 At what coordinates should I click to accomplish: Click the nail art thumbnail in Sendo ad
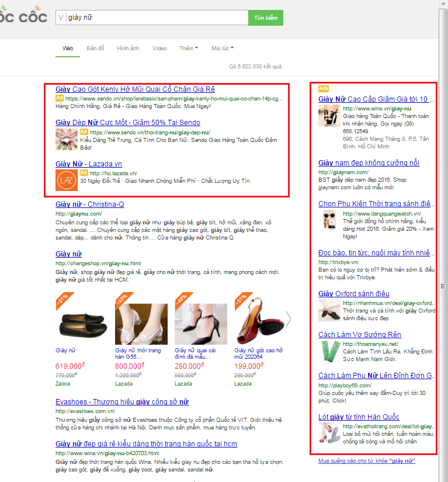(66, 139)
